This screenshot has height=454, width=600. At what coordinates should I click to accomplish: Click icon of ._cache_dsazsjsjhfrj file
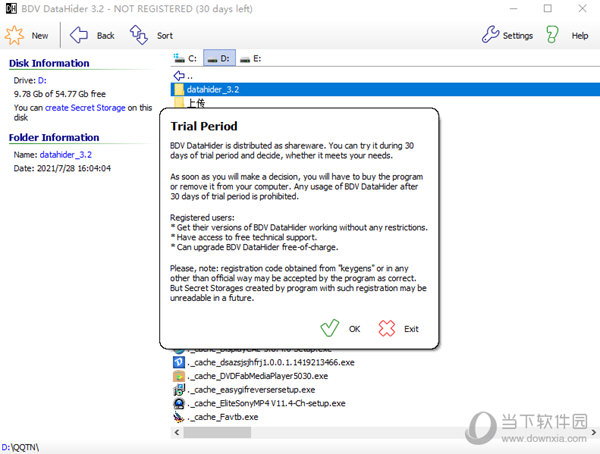click(x=179, y=362)
